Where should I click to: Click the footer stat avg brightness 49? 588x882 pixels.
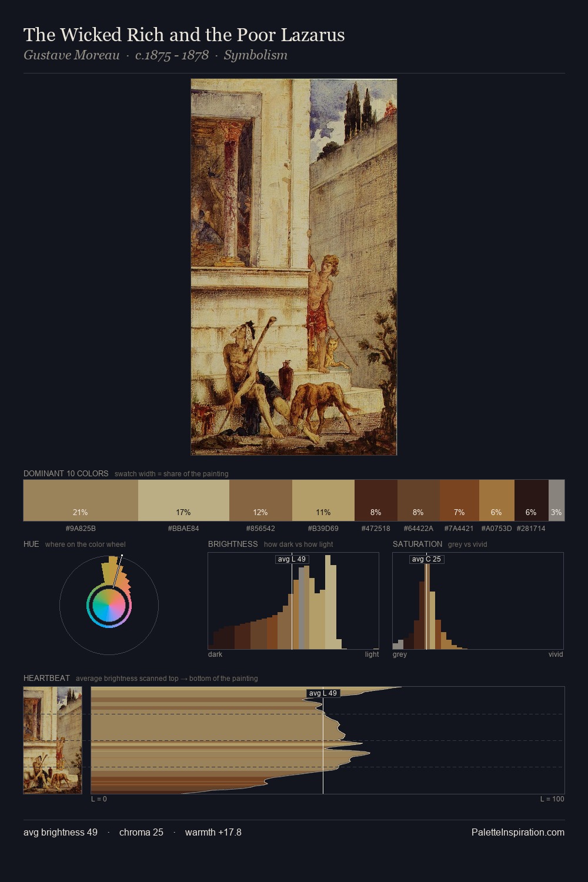(61, 832)
